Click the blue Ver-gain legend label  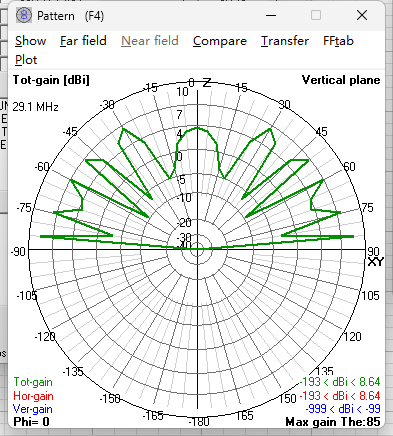pyautogui.click(x=33, y=409)
